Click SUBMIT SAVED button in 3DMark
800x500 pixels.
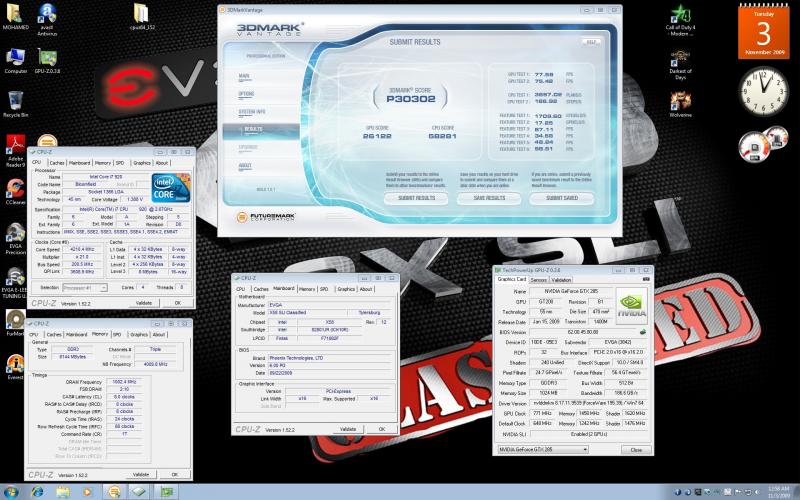point(562,198)
